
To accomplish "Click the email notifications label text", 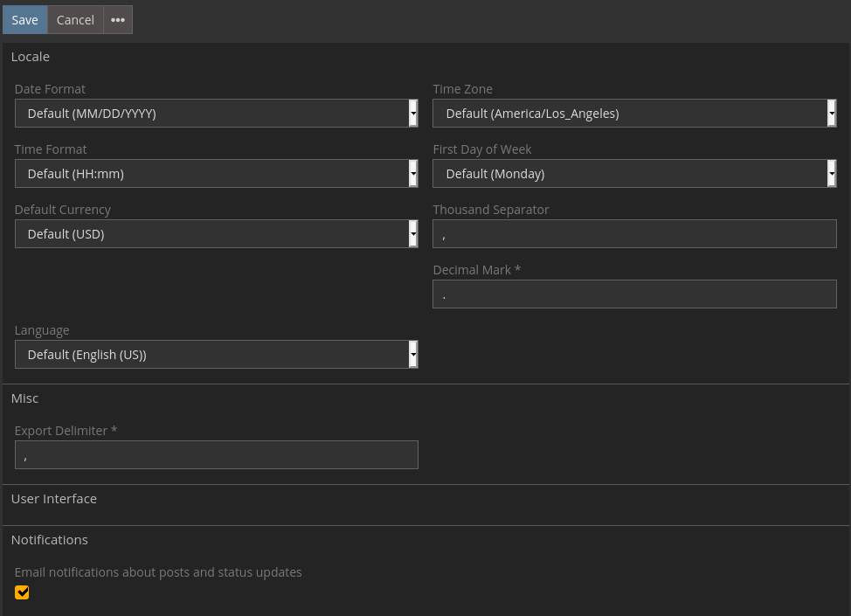I will coord(158,572).
